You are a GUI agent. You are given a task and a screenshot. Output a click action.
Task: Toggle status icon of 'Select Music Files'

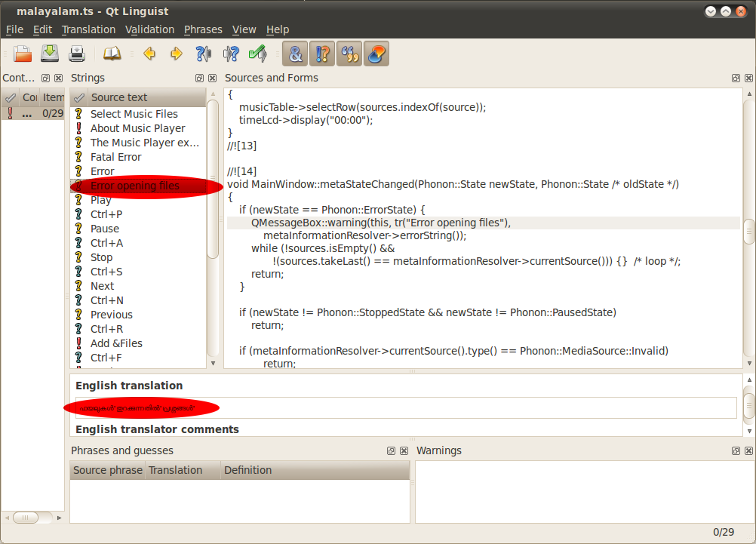(x=78, y=114)
